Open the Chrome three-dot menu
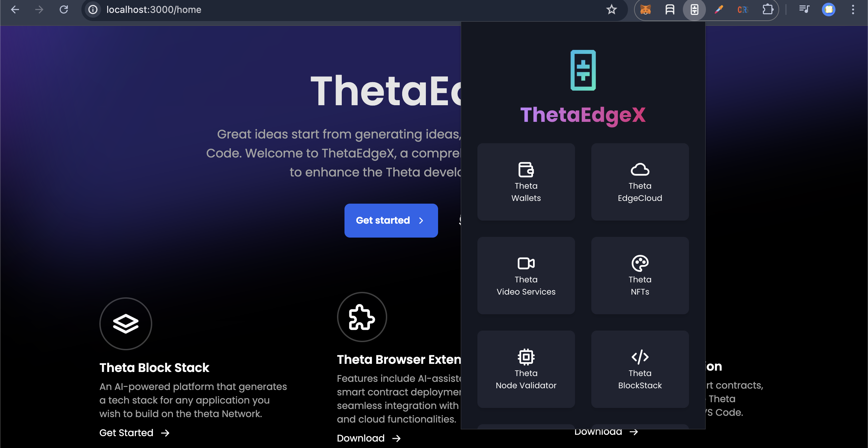The height and width of the screenshot is (448, 868). tap(853, 10)
